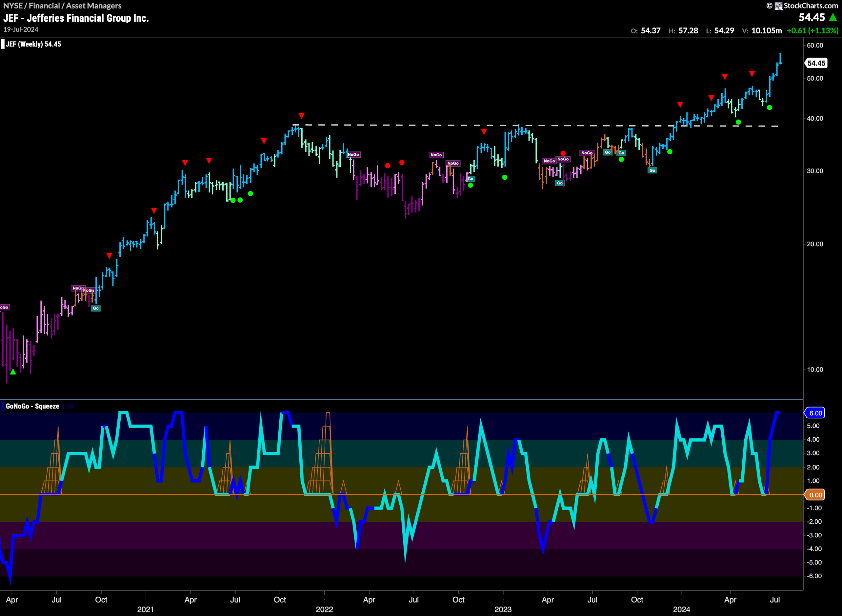Click the 30.00 label on the price axis
Viewport: 842px width, 616px height.
tap(815, 171)
